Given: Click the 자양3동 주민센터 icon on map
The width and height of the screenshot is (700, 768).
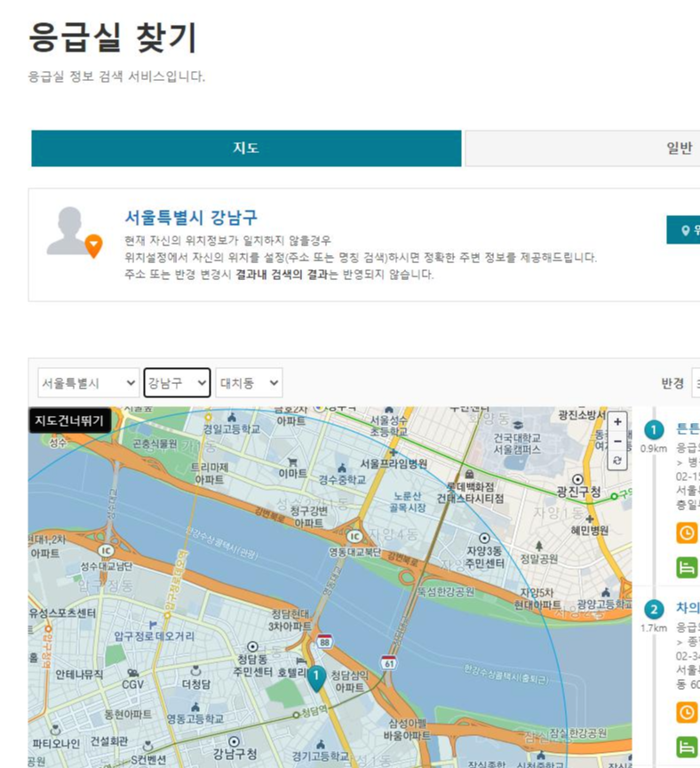Looking at the screenshot, I should [x=484, y=539].
